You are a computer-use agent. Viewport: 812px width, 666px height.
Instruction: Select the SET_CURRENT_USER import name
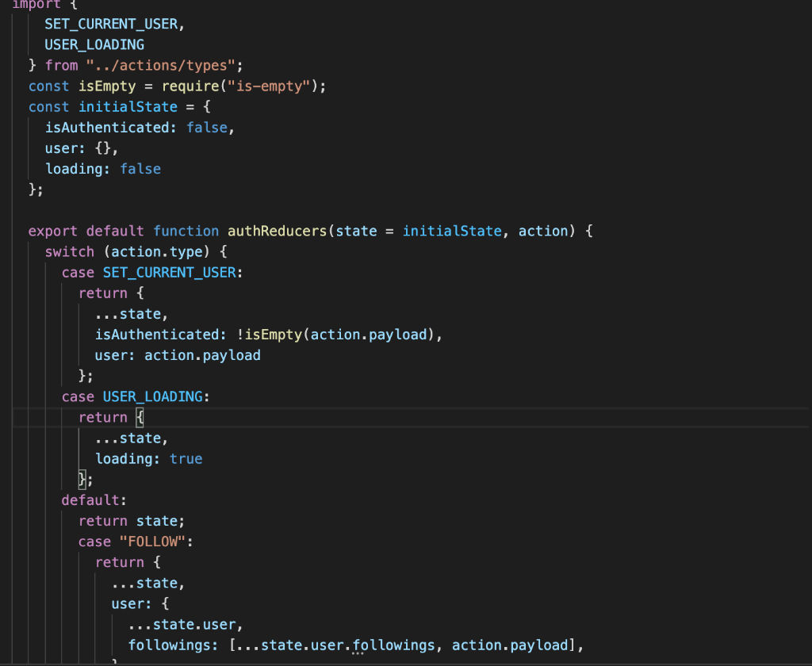click(110, 24)
